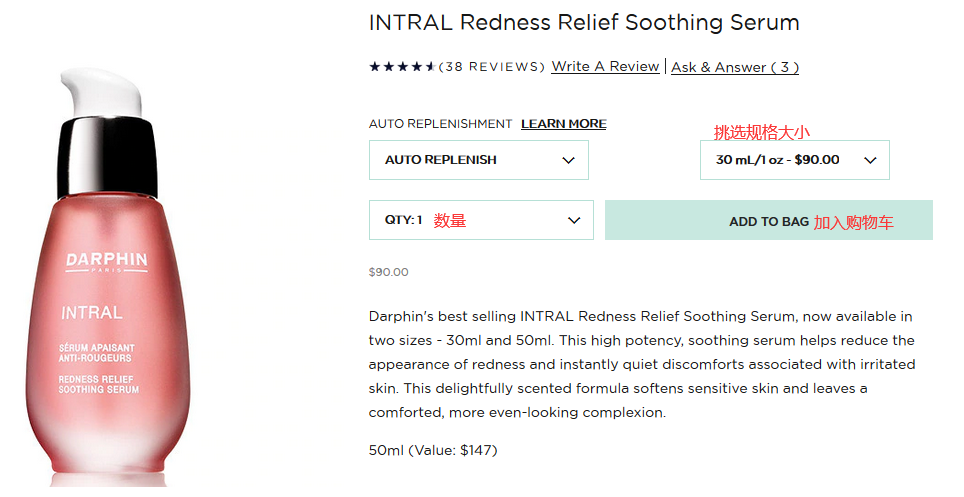Click the AUTO REPLENISHMENT label
This screenshot has height=497, width=964.
point(440,124)
